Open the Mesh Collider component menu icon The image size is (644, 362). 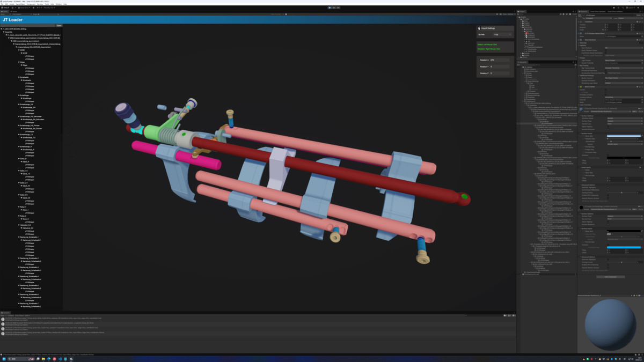(642, 87)
